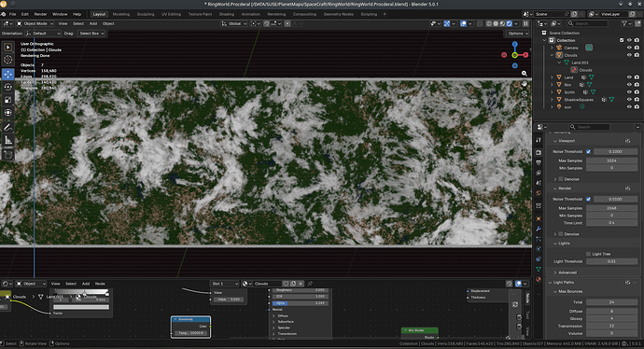
Task: Toggle Render Noise Threshold checkbox
Action: tap(589, 199)
